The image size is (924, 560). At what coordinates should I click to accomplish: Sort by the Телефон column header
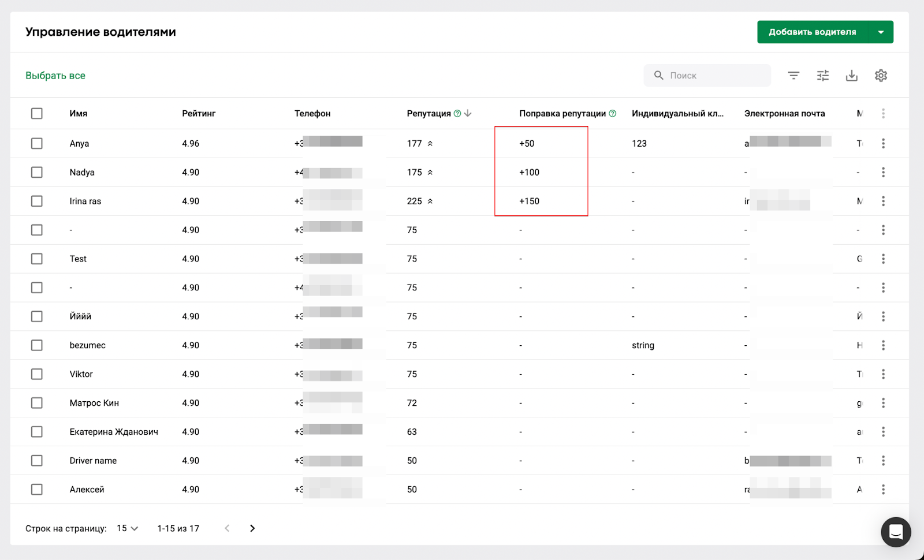click(312, 114)
